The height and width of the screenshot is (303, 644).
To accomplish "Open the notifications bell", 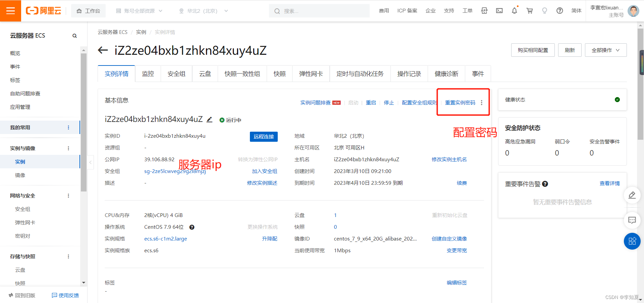I will click(x=515, y=11).
